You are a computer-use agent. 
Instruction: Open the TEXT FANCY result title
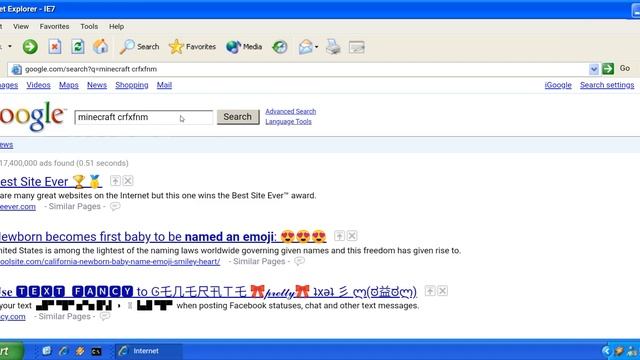click(208, 291)
